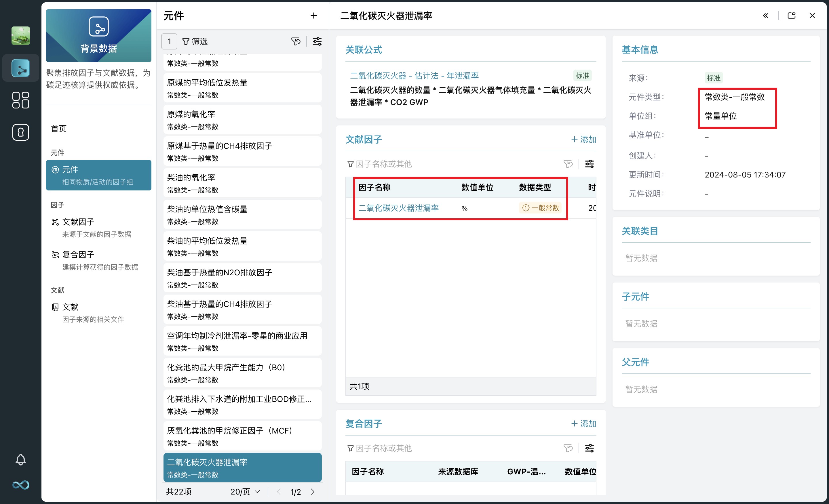Click the filter funnel toggle in 筛选 bar
This screenshot has height=504, width=829.
(x=186, y=41)
